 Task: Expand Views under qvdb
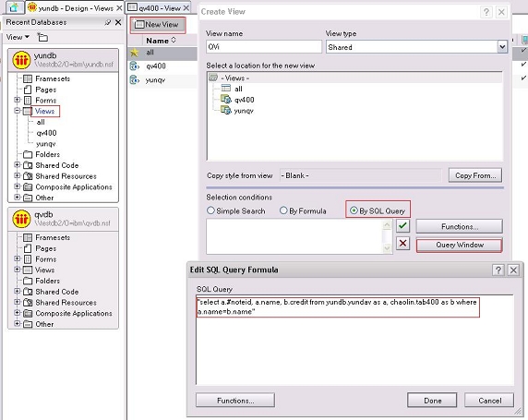pyautogui.click(x=18, y=270)
